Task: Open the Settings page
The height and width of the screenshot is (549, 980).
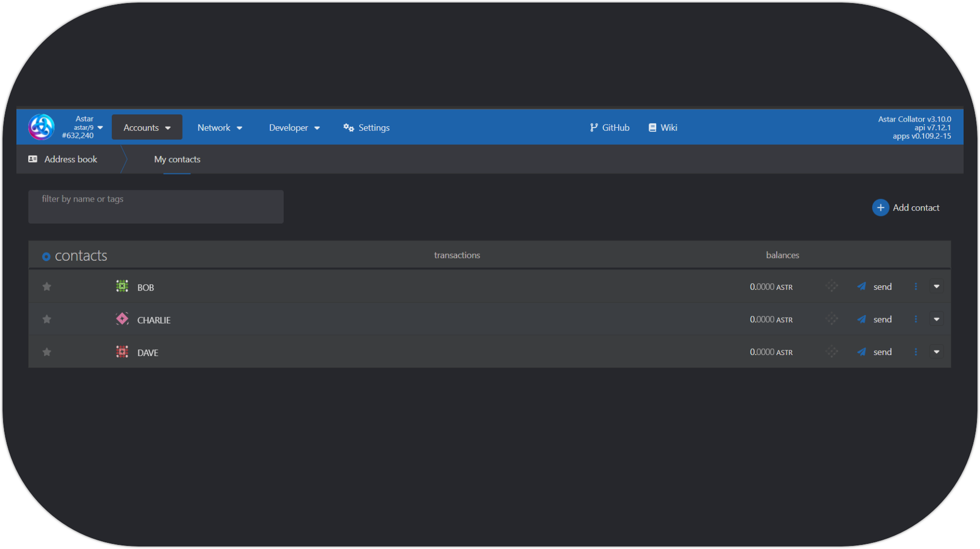Action: [366, 128]
